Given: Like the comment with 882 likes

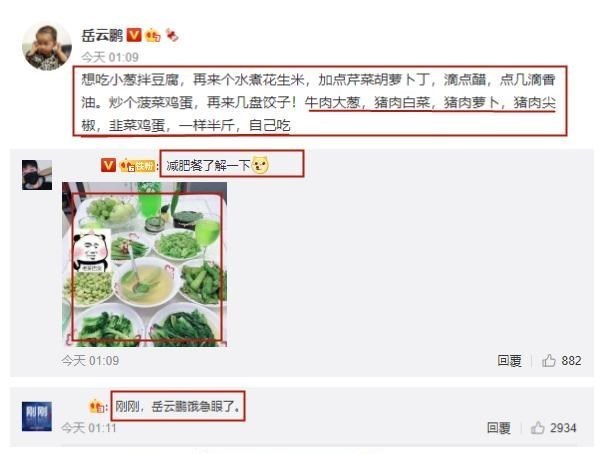Looking at the screenshot, I should click(x=549, y=360).
